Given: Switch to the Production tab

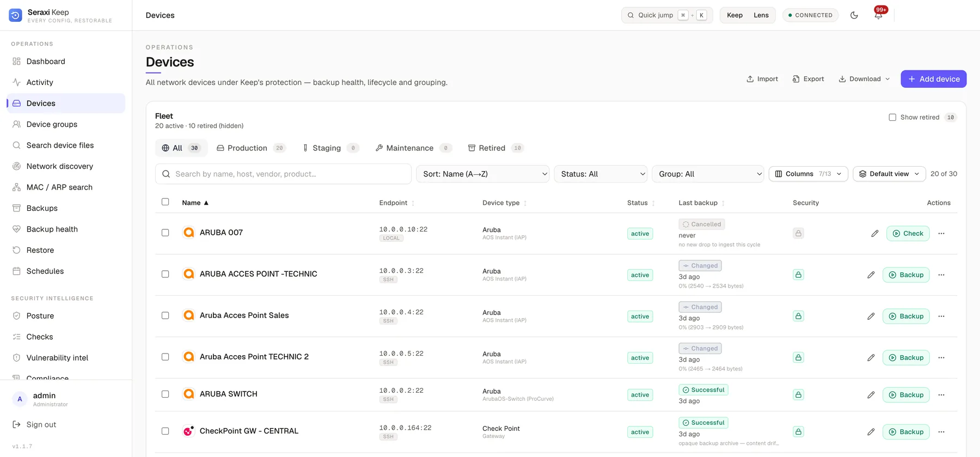Looking at the screenshot, I should [251, 148].
